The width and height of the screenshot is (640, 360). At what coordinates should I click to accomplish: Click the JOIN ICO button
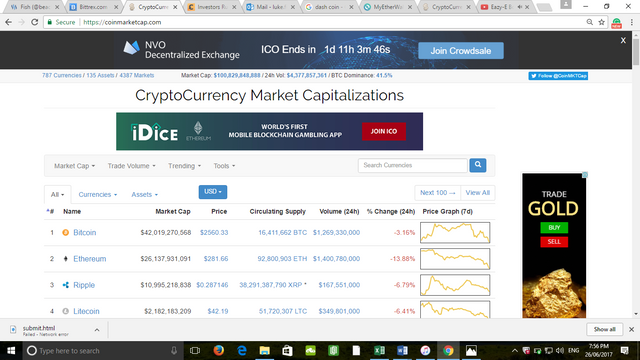click(x=384, y=131)
